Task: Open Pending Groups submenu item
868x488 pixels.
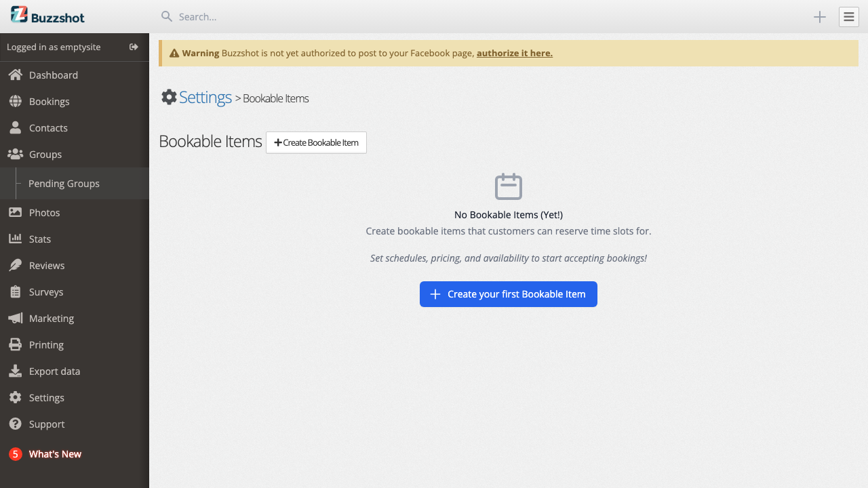Action: coord(75,184)
